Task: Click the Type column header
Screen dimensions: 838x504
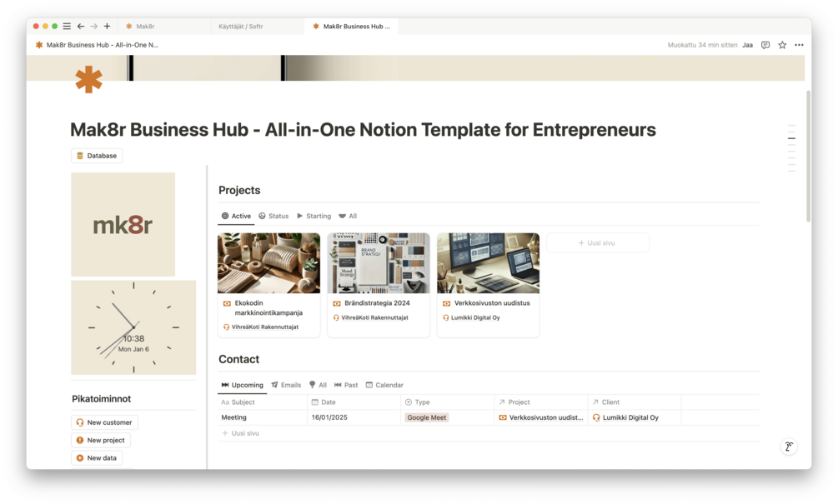Action: tap(447, 402)
